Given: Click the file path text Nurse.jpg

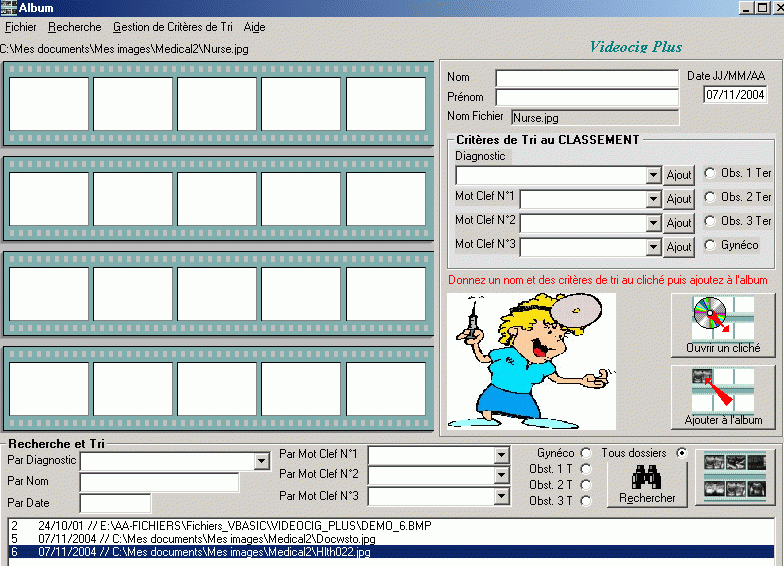Looking at the screenshot, I should (x=124, y=49).
